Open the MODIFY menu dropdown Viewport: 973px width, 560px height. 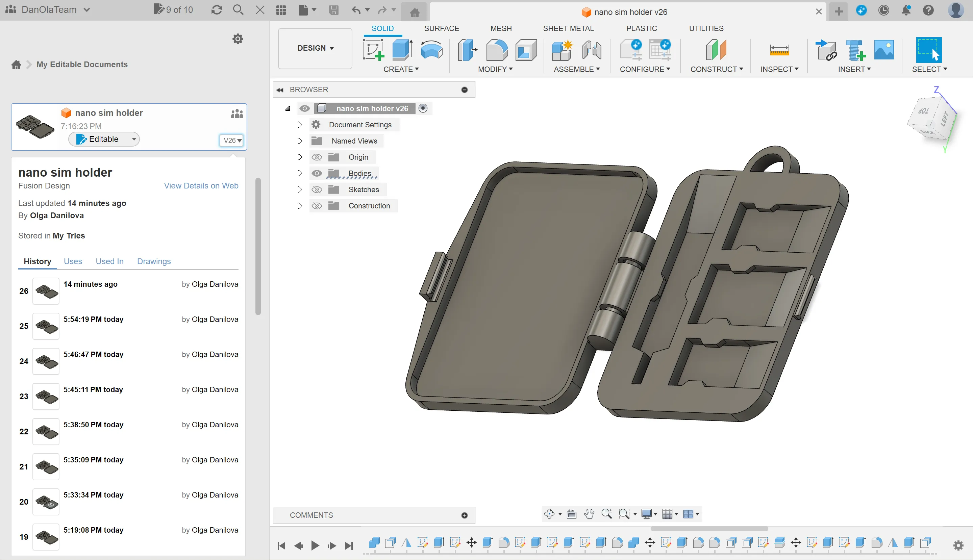[495, 69]
